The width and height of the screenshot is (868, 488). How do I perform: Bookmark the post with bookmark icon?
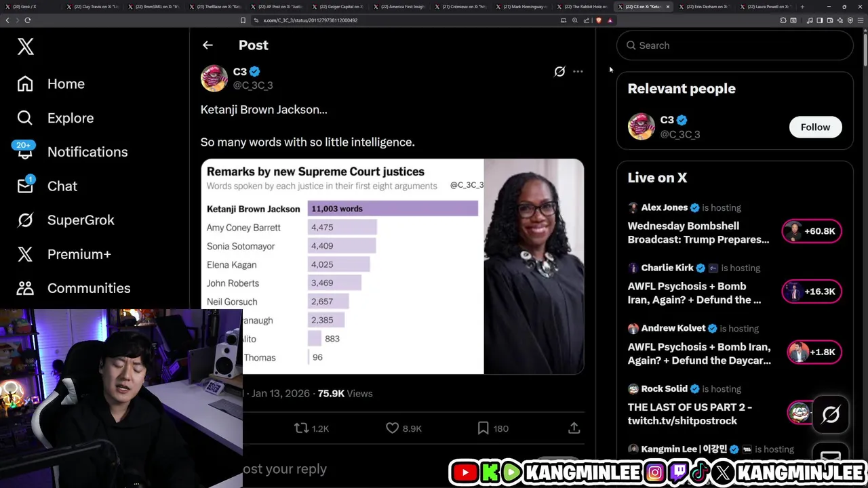tap(483, 428)
